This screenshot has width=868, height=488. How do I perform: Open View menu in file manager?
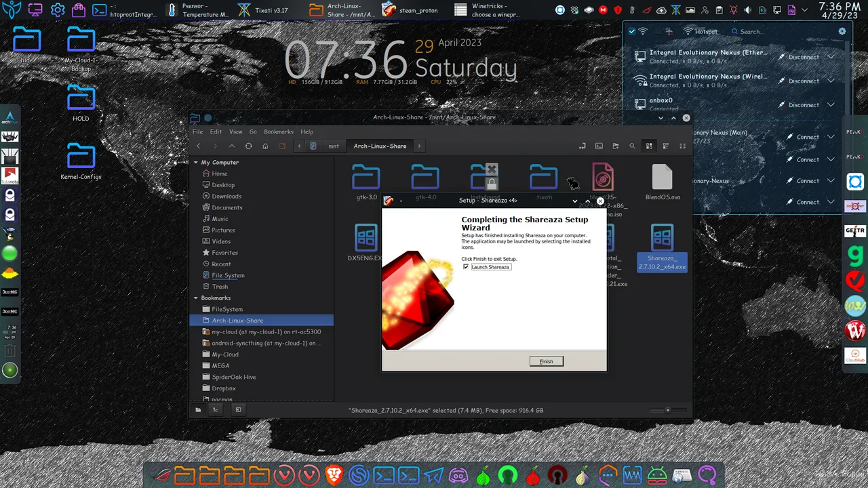(235, 131)
